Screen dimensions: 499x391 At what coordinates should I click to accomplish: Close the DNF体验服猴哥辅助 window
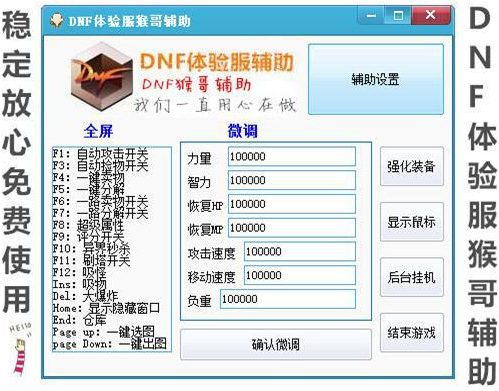tap(430, 15)
